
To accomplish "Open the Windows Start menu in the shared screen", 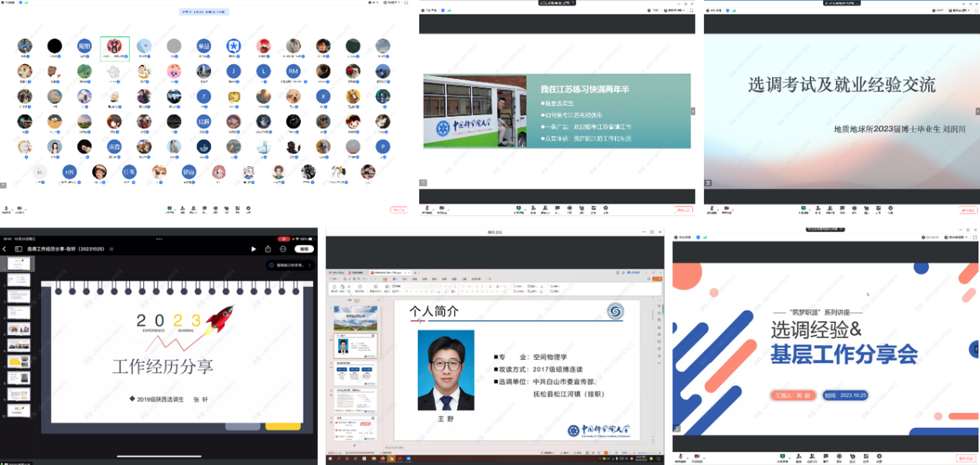I will pyautogui.click(x=331, y=460).
